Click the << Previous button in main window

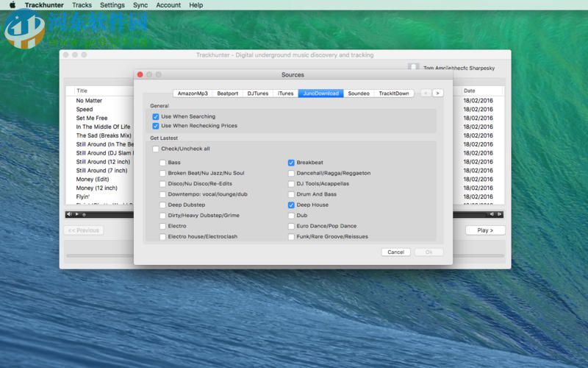[84, 230]
